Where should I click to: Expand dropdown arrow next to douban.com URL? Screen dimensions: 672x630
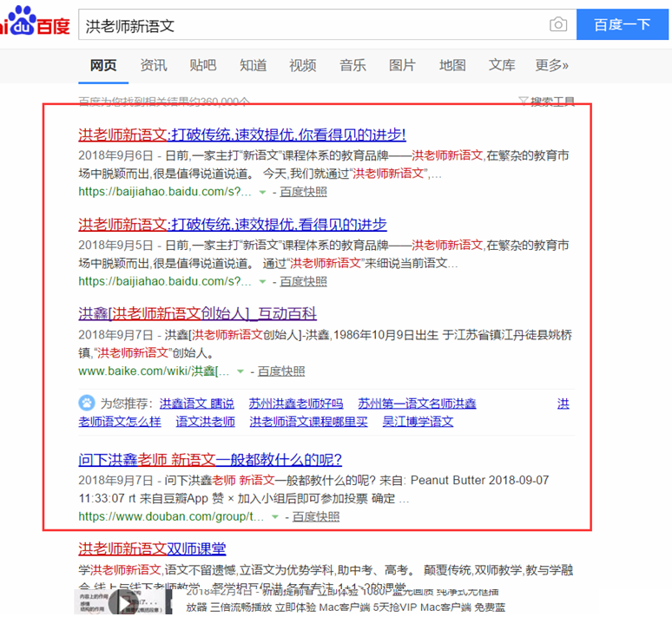click(x=274, y=517)
